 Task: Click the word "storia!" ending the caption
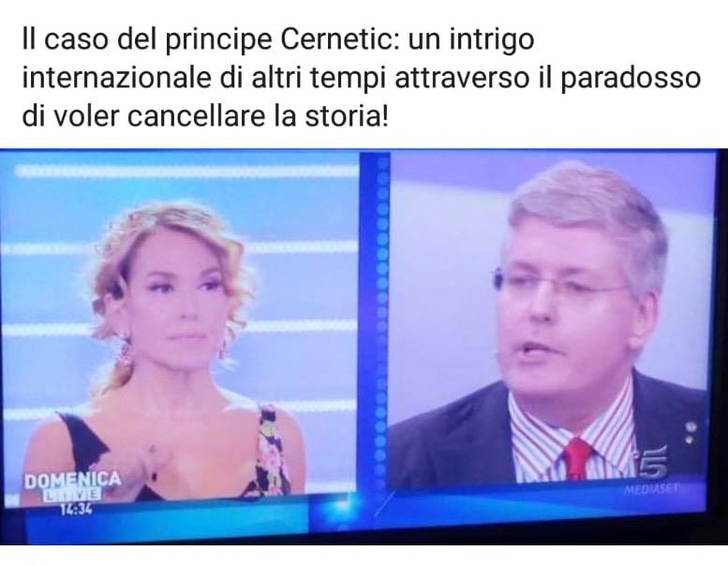click(x=346, y=116)
